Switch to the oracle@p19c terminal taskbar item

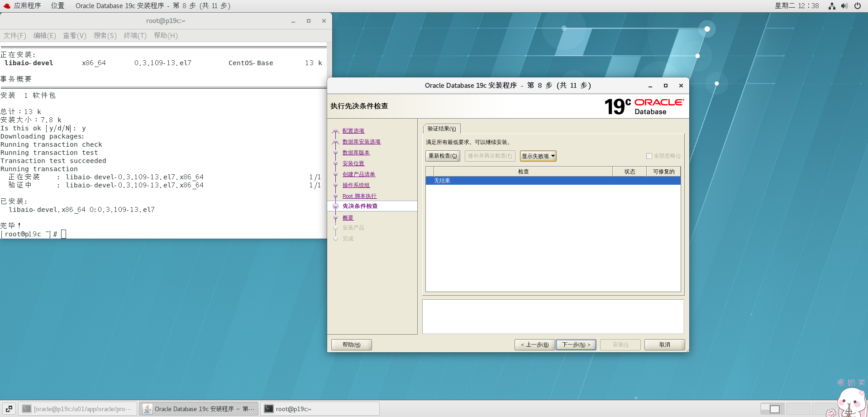point(78,409)
